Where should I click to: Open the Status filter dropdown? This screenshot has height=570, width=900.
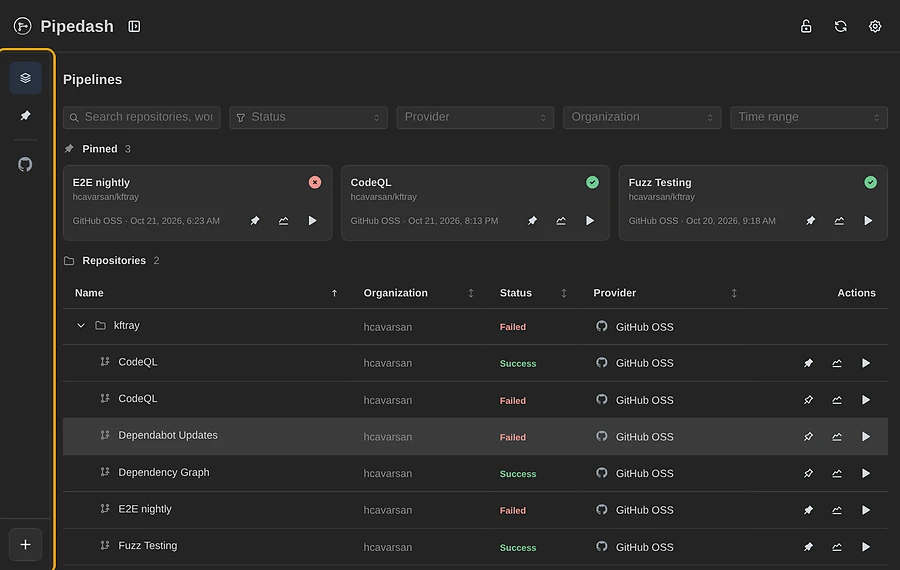click(308, 117)
